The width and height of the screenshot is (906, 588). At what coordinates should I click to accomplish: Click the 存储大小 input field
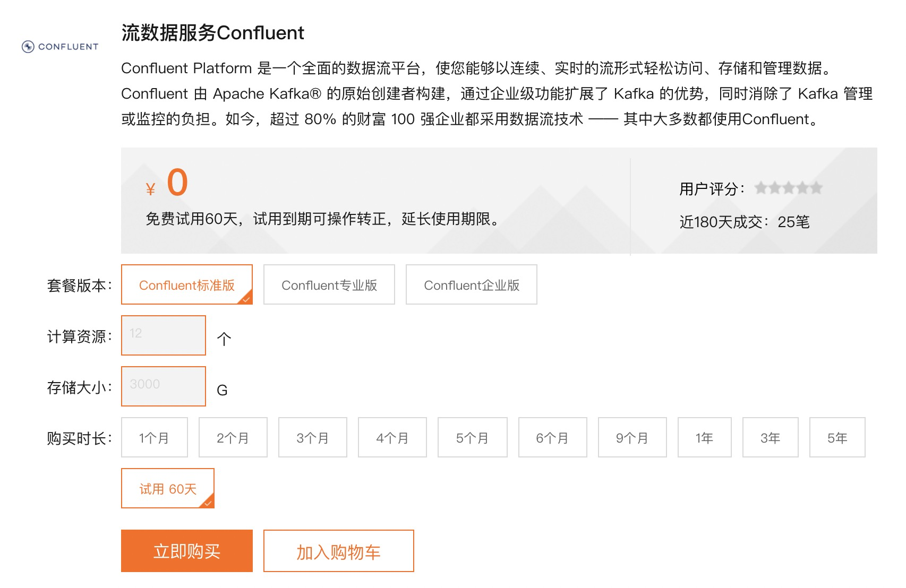164,386
